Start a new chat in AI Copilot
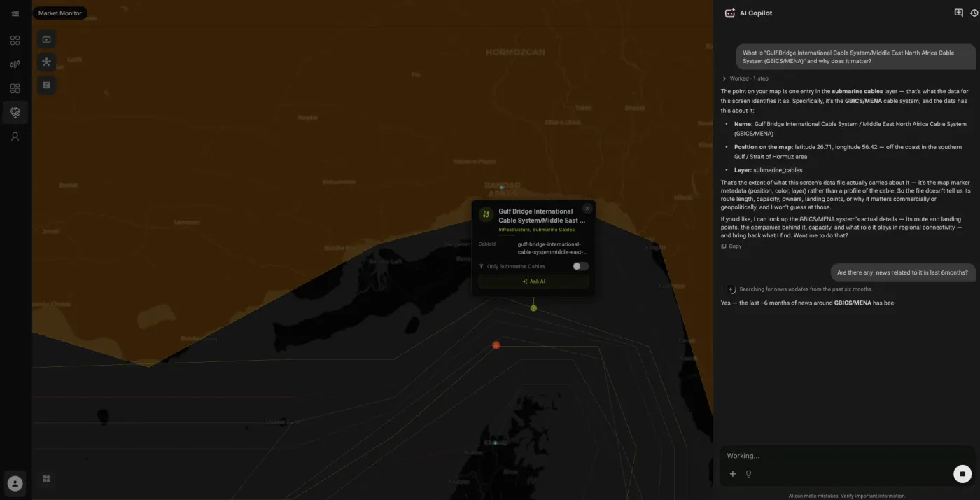The height and width of the screenshot is (500, 980). tap(959, 13)
